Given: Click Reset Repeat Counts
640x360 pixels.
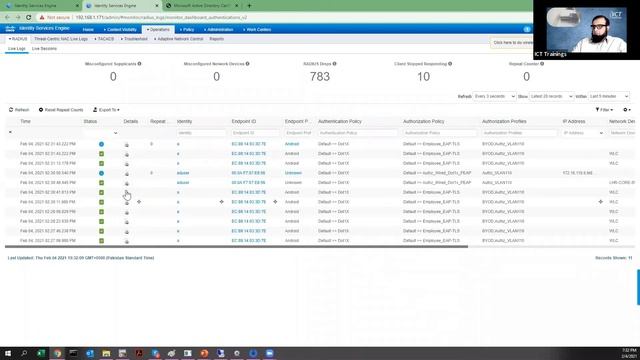Looking at the screenshot, I should (61, 110).
